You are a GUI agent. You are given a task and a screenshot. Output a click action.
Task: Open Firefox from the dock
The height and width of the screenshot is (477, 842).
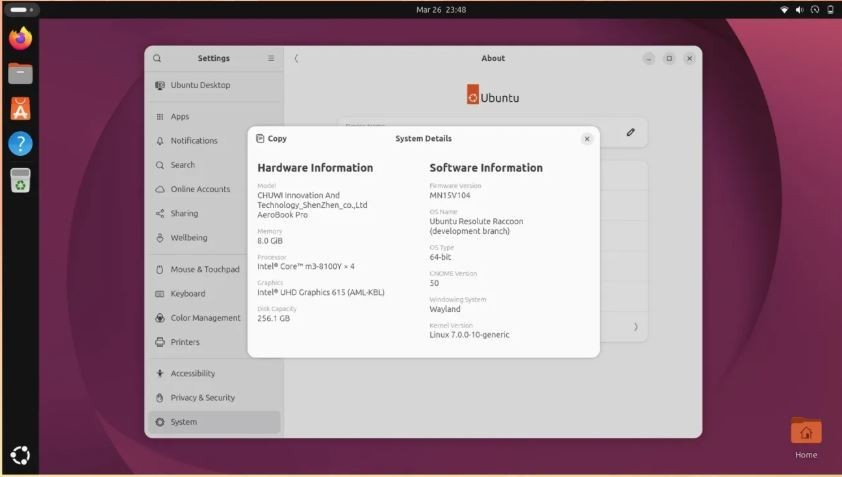point(20,38)
